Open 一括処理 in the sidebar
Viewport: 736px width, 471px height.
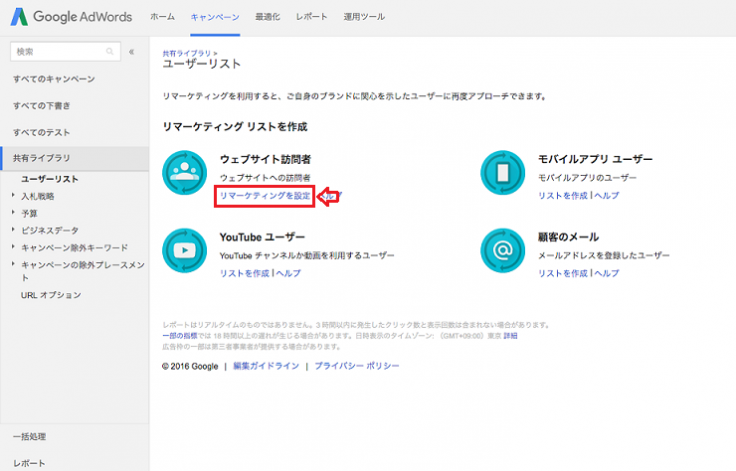(x=30, y=437)
